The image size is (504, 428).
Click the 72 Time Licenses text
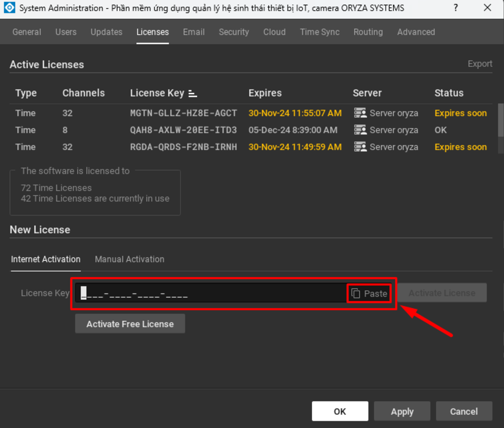point(56,188)
